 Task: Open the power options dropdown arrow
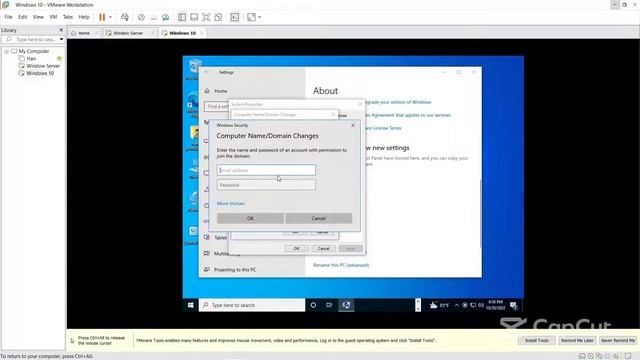(x=110, y=17)
